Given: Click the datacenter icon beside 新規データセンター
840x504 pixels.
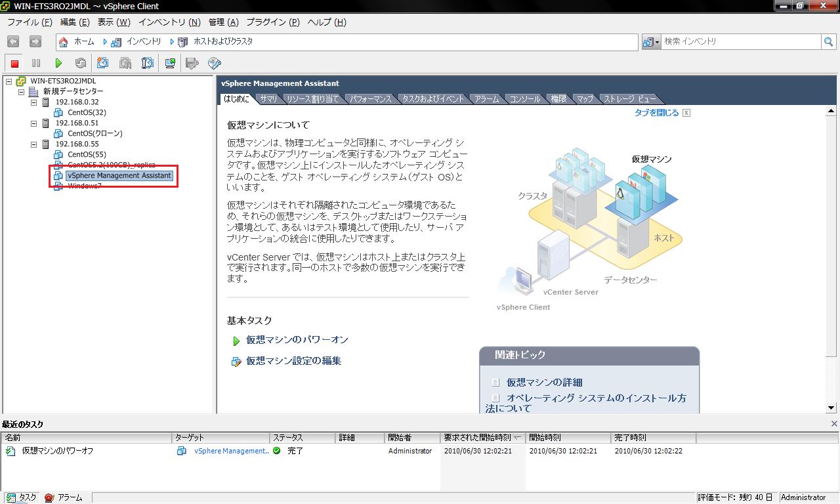Looking at the screenshot, I should [x=33, y=92].
